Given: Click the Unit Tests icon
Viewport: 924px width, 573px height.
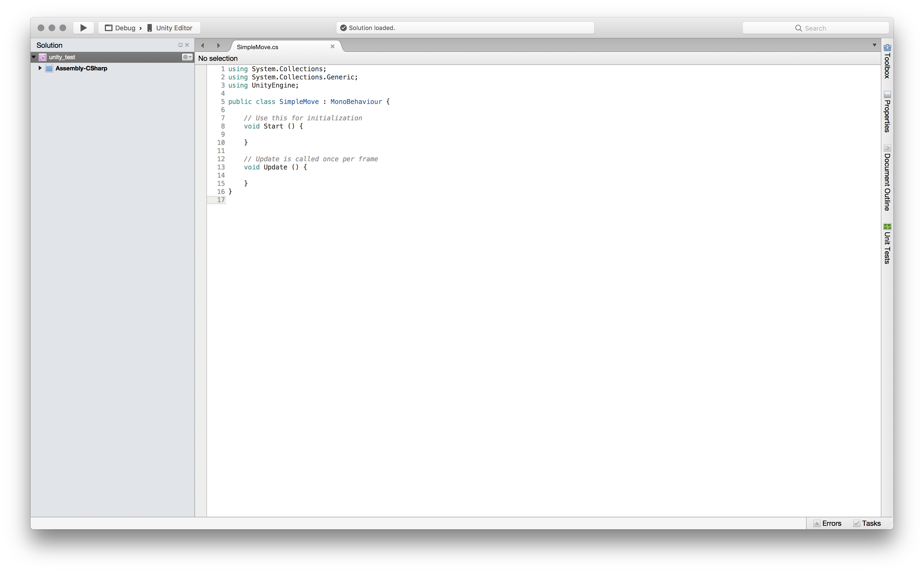Looking at the screenshot, I should click(887, 227).
